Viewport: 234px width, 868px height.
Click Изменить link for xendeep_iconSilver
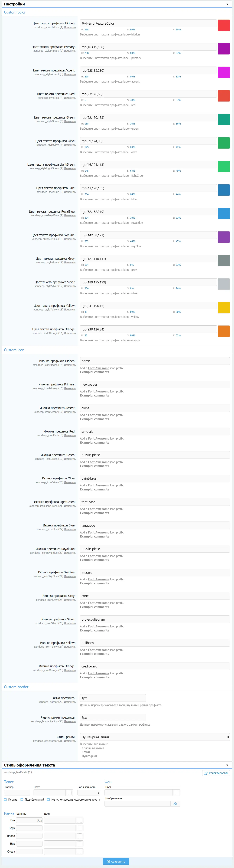[70, 623]
